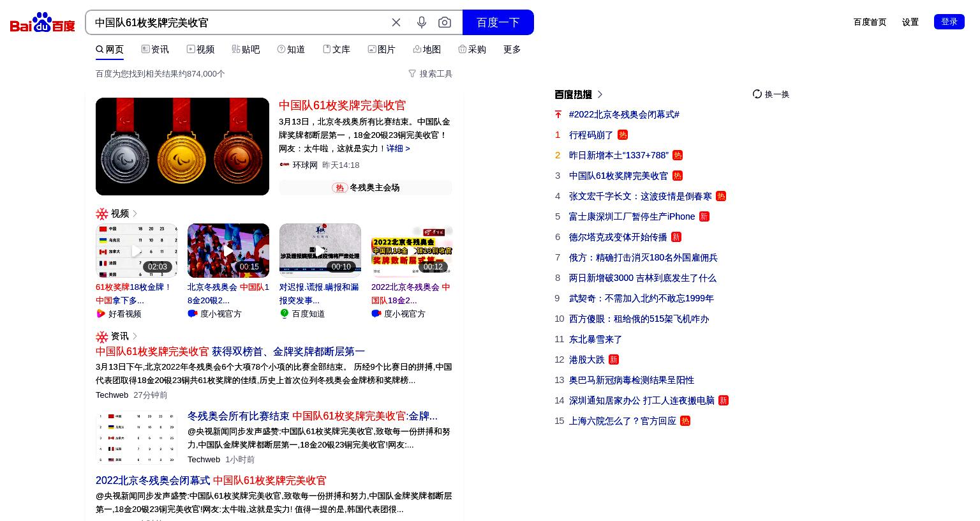Click the 登录 button
This screenshot has height=521, width=980.
(949, 22)
